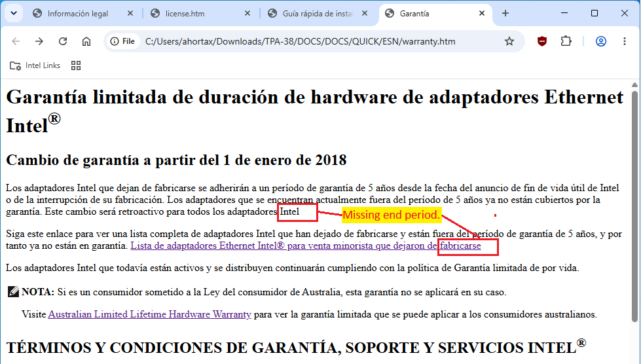Viewport: 641px width, 364px height.
Task: Close the Garantía tab
Action: 481,14
